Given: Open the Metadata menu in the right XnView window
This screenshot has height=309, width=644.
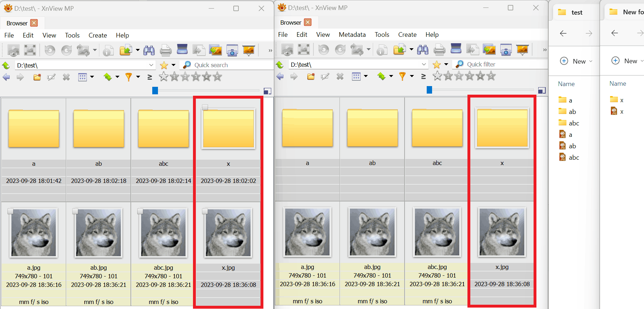Looking at the screenshot, I should tap(352, 35).
